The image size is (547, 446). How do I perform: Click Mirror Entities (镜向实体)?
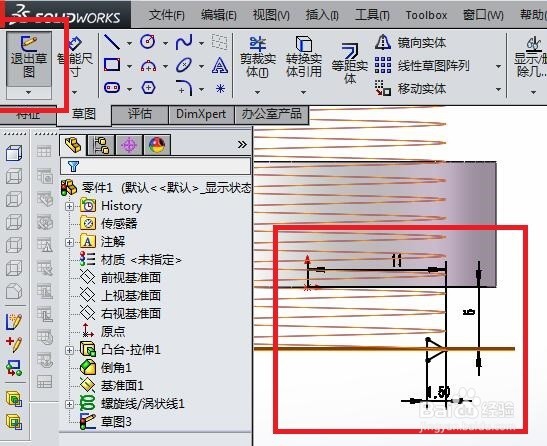click(411, 43)
